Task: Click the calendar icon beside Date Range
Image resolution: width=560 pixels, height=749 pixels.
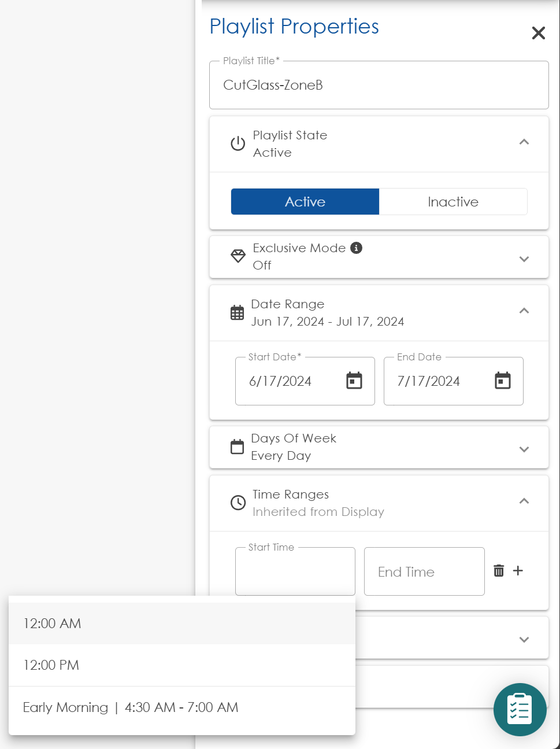Action: click(237, 312)
